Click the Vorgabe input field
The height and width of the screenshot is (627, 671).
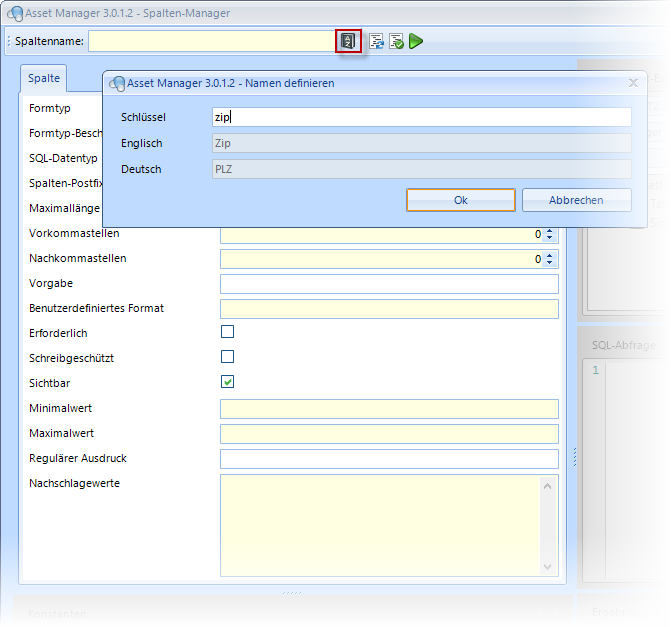click(389, 284)
